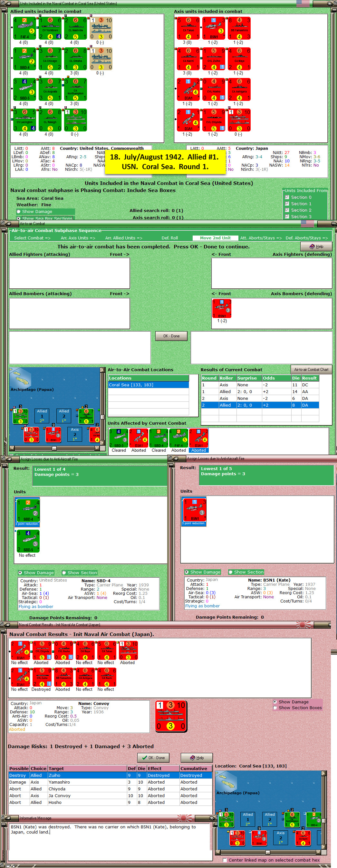This screenshot has height=868, width=337.
Task: Toggle the Section 1 checkbox
Action: coord(287,204)
